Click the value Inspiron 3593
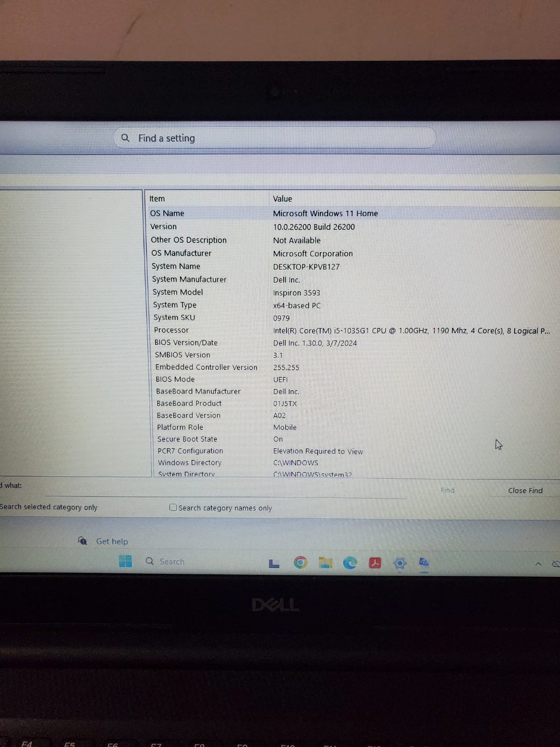 (297, 293)
